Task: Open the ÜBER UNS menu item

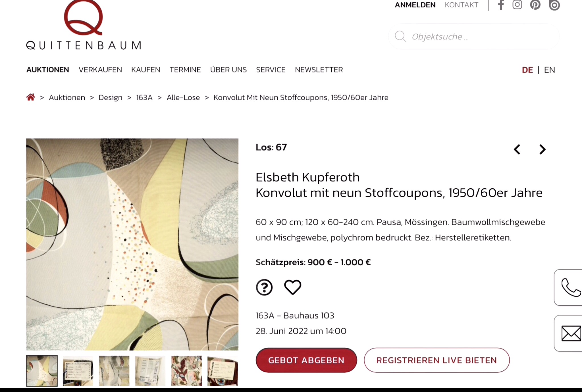Action: coord(228,70)
